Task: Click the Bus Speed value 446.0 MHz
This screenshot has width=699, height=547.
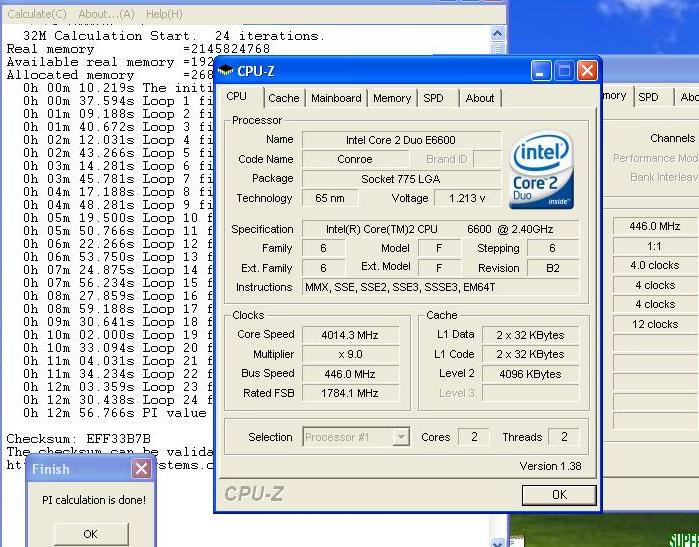Action: click(350, 374)
